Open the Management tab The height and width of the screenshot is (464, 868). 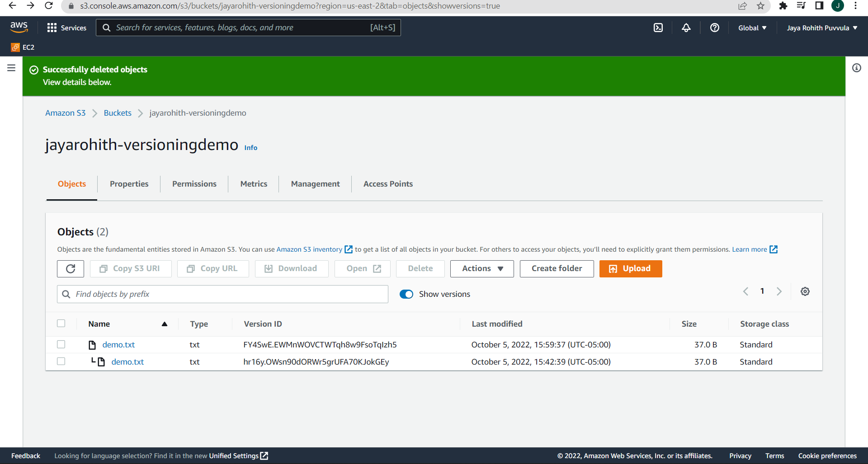click(x=315, y=184)
